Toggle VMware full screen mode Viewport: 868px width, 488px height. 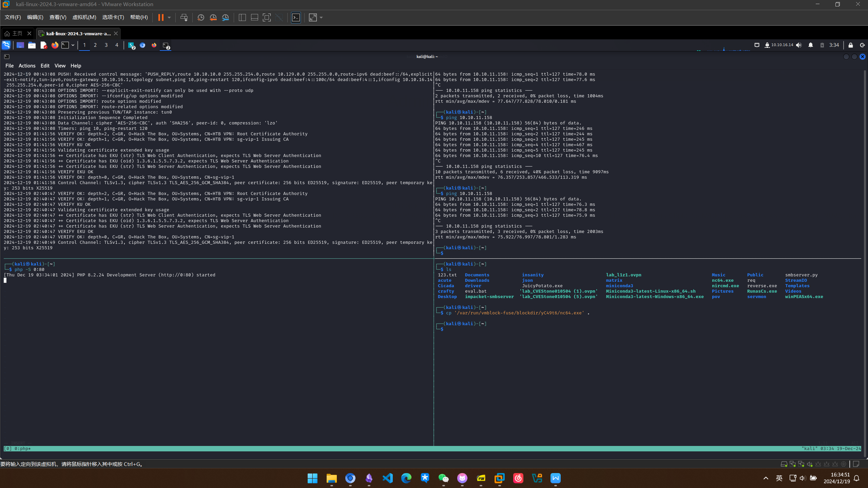point(267,18)
